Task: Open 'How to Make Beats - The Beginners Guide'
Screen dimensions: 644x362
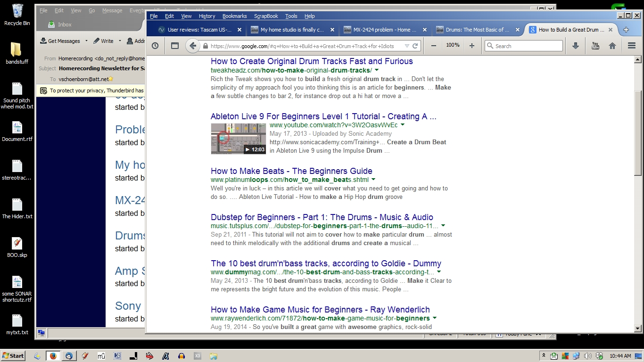Action: 291,171
